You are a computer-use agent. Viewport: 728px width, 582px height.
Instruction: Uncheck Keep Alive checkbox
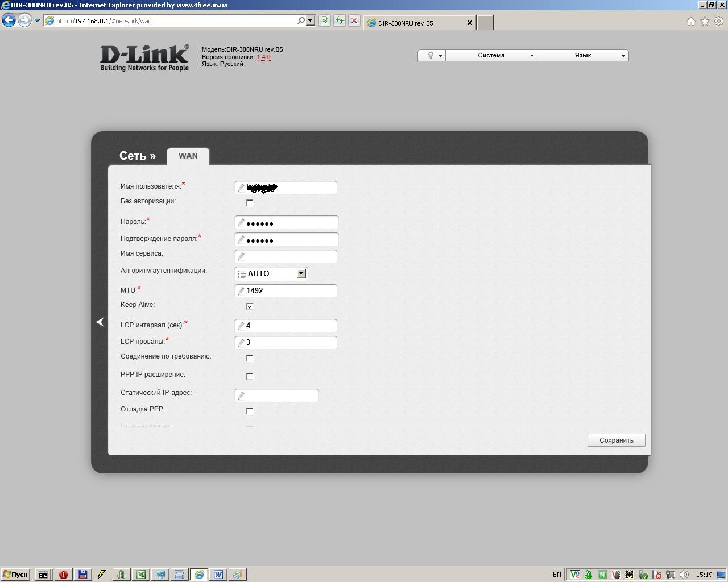250,306
